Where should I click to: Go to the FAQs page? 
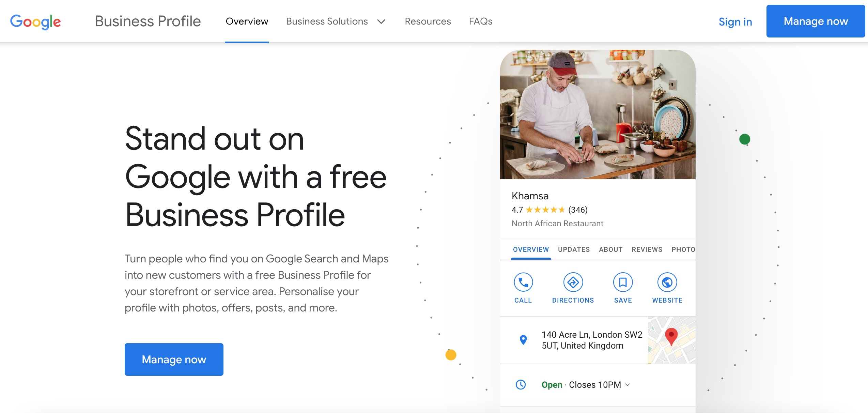(x=480, y=21)
